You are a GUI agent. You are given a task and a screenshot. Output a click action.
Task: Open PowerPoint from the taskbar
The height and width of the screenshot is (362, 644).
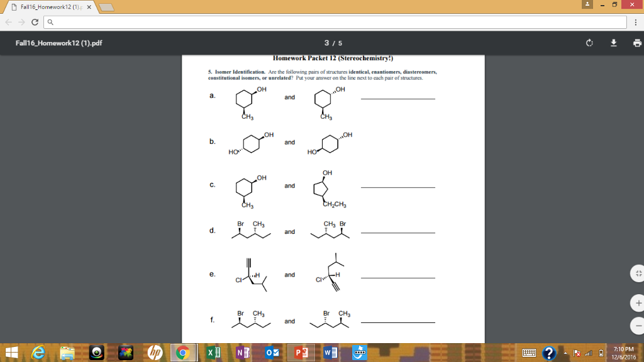coord(301,353)
